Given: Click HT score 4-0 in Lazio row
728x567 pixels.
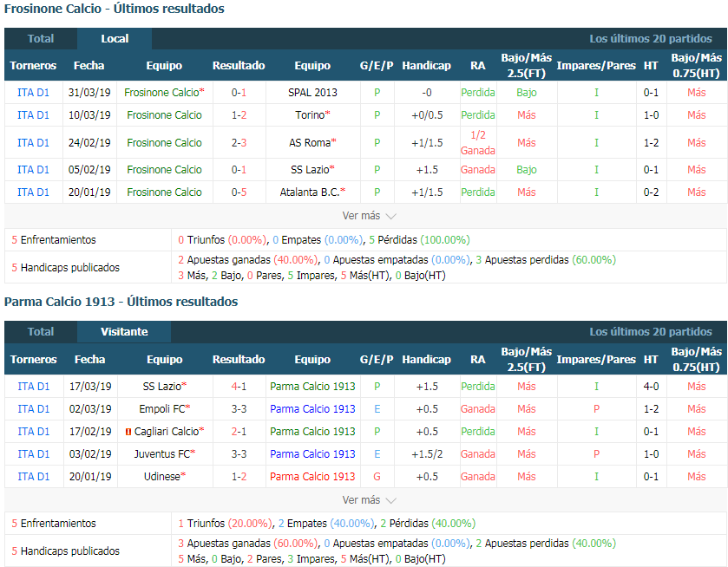Looking at the screenshot, I should 651,387.
